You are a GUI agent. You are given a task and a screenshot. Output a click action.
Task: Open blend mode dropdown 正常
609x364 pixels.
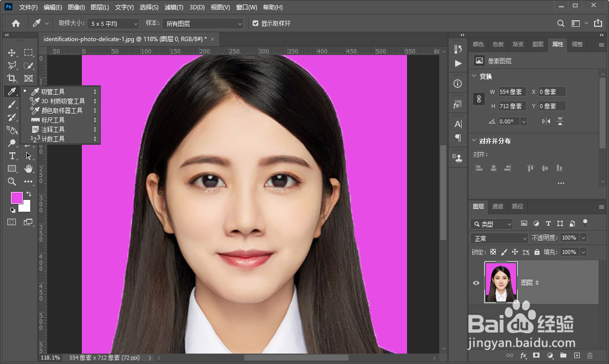[x=499, y=239]
